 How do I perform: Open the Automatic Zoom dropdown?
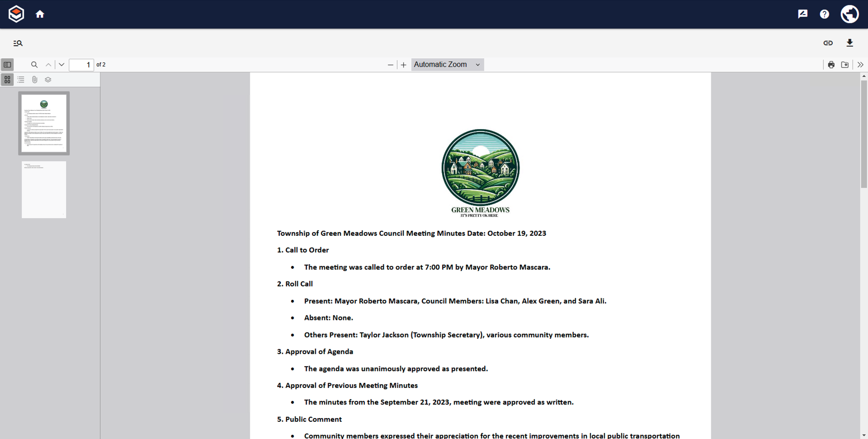[447, 65]
